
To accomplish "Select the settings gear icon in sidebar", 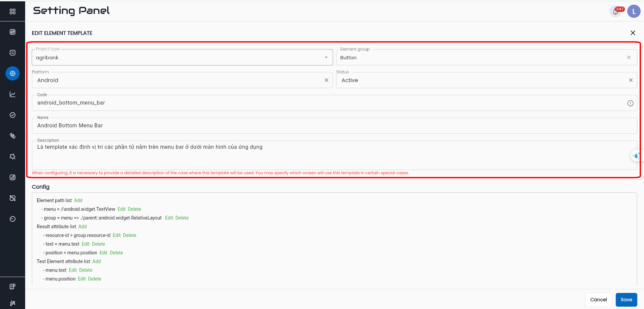I will click(12, 73).
